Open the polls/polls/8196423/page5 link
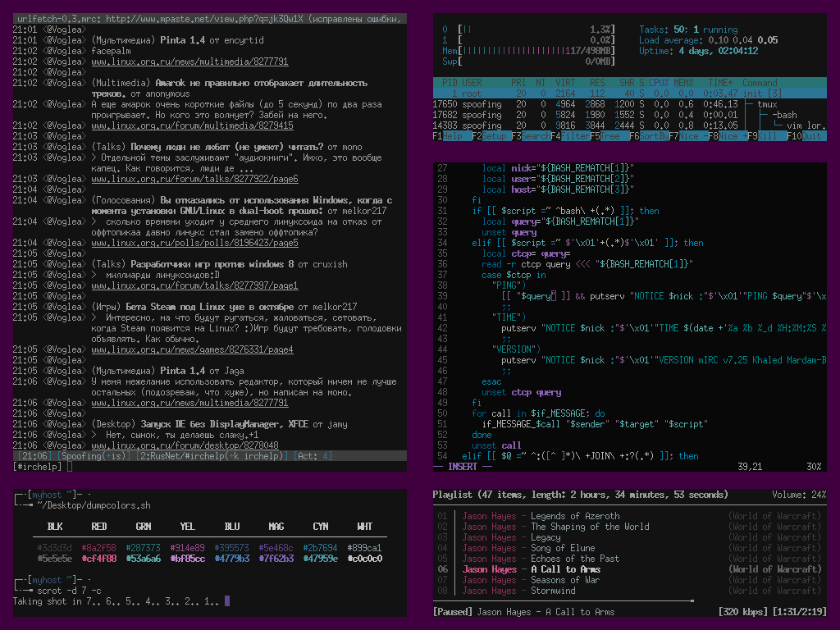 (x=194, y=243)
